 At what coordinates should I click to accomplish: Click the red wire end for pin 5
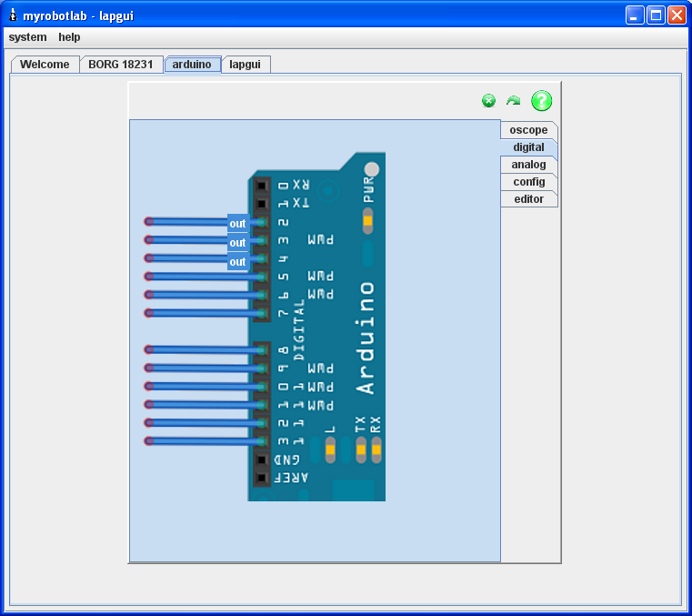[x=149, y=277]
